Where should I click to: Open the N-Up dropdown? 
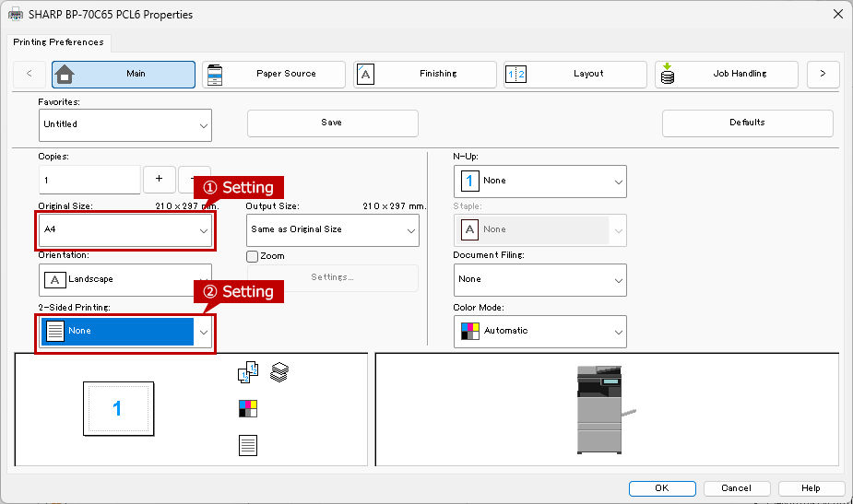pos(540,182)
